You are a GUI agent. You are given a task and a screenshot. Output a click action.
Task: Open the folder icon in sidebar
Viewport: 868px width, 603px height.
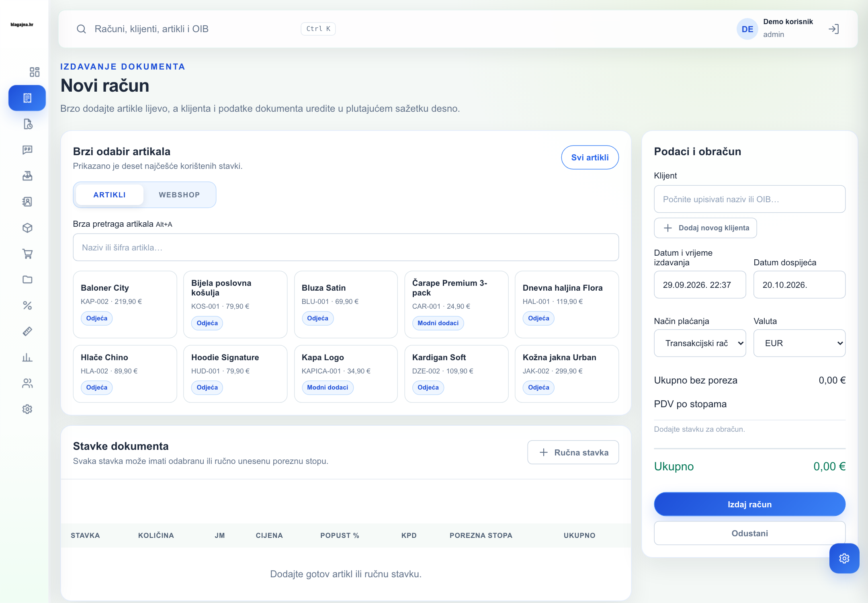(27, 279)
